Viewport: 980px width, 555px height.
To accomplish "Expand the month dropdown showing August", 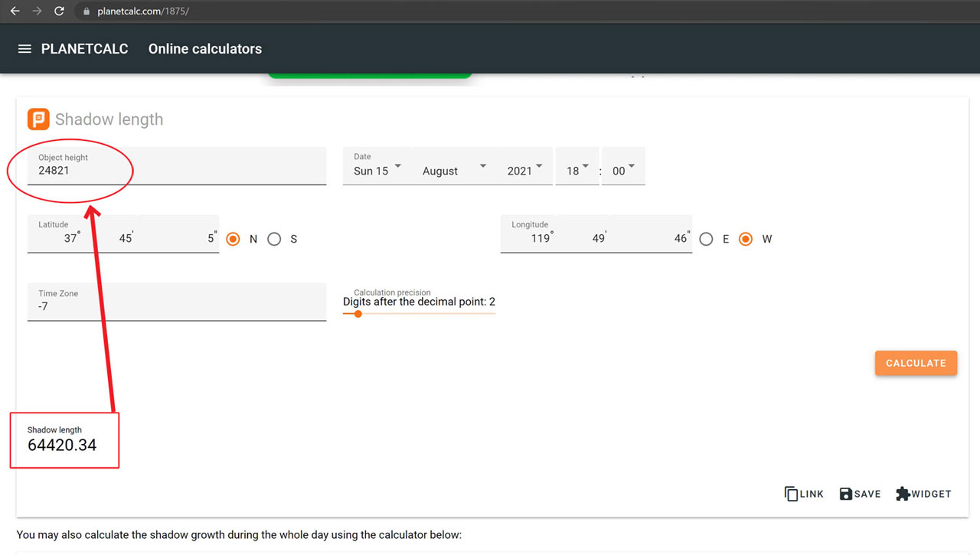I will coord(454,170).
